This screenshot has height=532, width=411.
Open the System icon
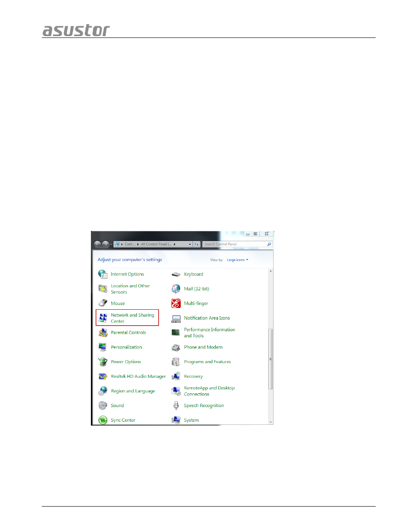pyautogui.click(x=176, y=420)
